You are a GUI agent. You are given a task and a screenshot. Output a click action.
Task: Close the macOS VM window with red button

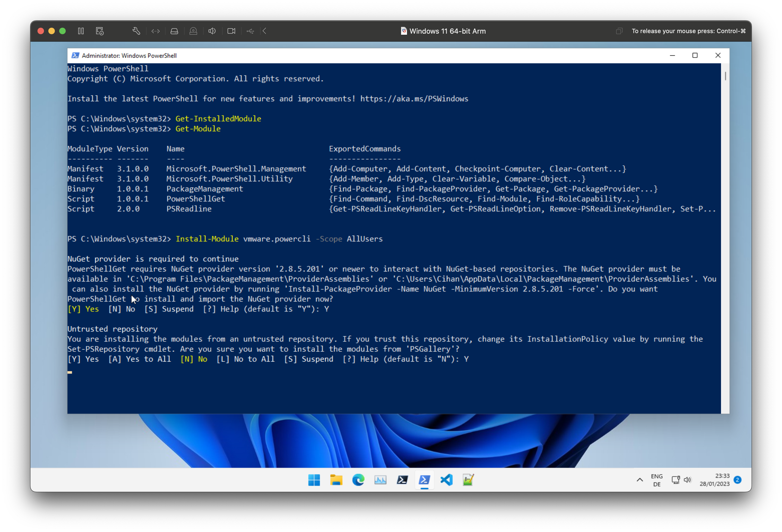(x=41, y=31)
